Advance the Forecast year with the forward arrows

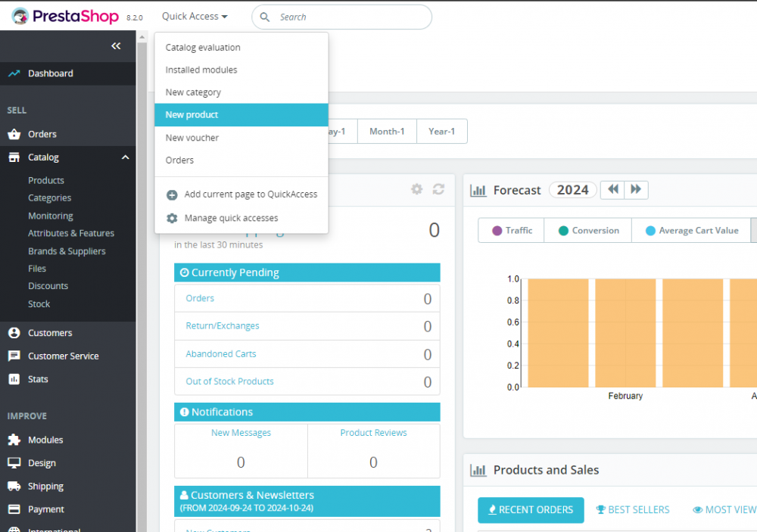(634, 190)
